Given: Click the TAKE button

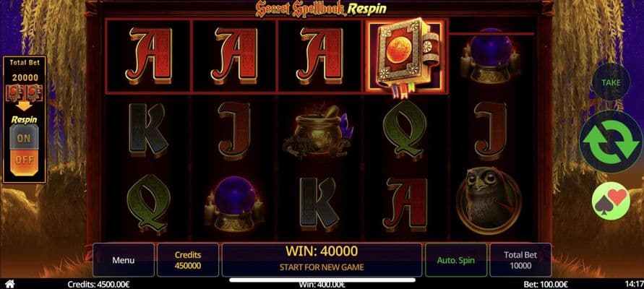Looking at the screenshot, I should pyautogui.click(x=611, y=82).
